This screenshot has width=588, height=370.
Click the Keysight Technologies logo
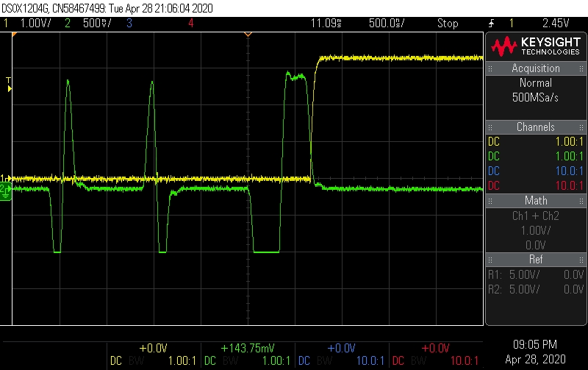pos(535,47)
